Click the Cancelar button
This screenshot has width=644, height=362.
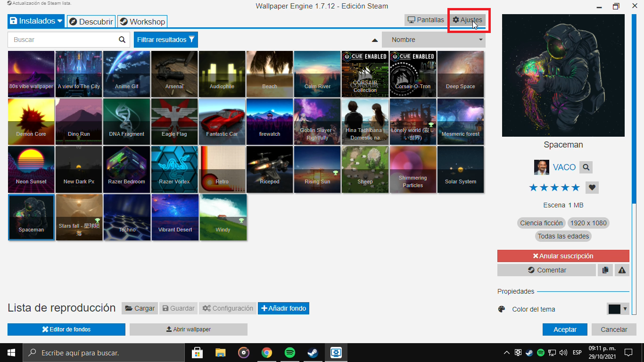(614, 329)
